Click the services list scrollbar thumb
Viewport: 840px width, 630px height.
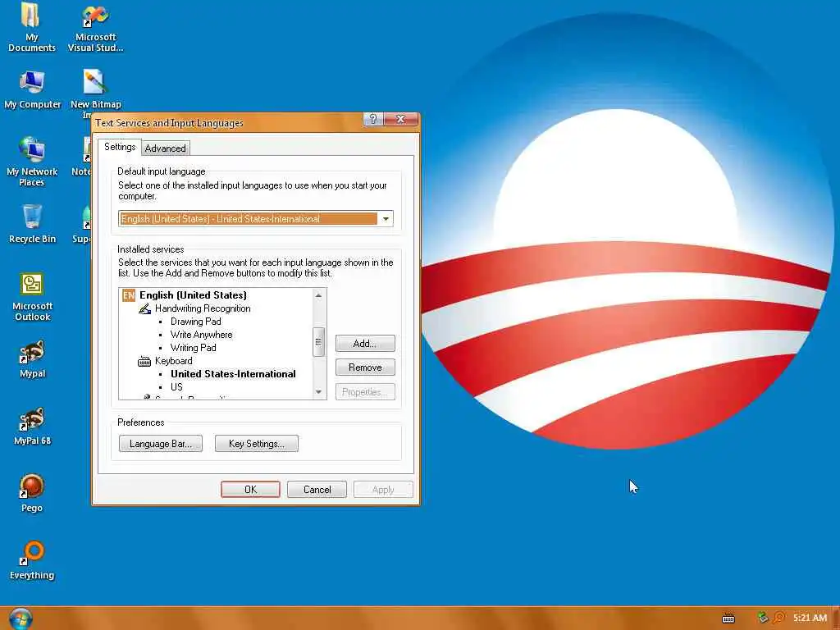pos(319,342)
